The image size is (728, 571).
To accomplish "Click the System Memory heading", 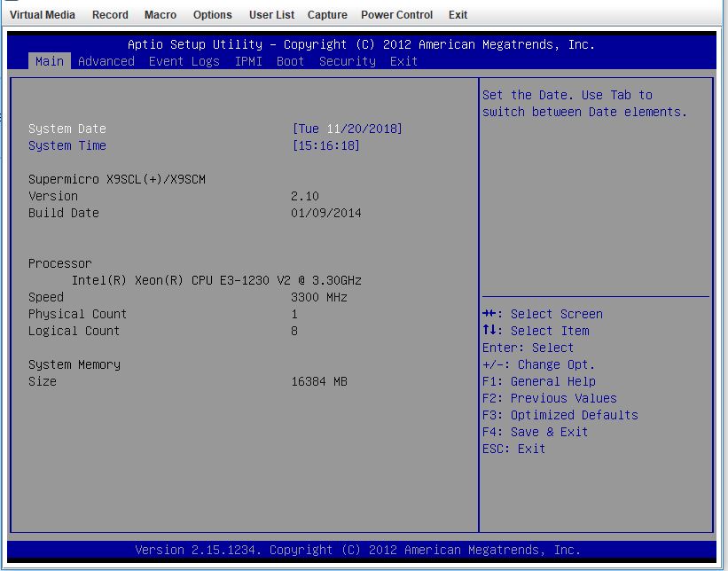I will click(x=74, y=365).
